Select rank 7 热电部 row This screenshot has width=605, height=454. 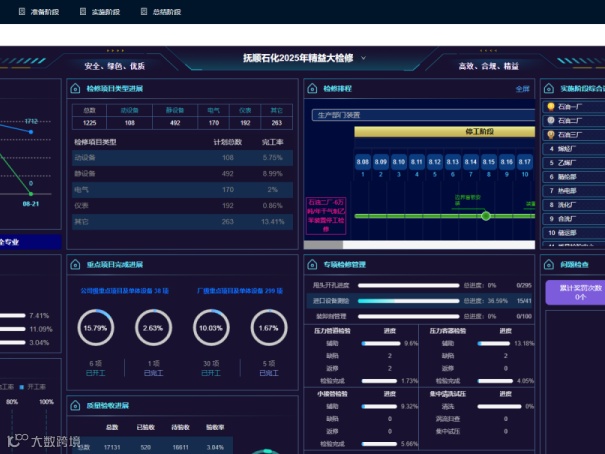point(574,191)
